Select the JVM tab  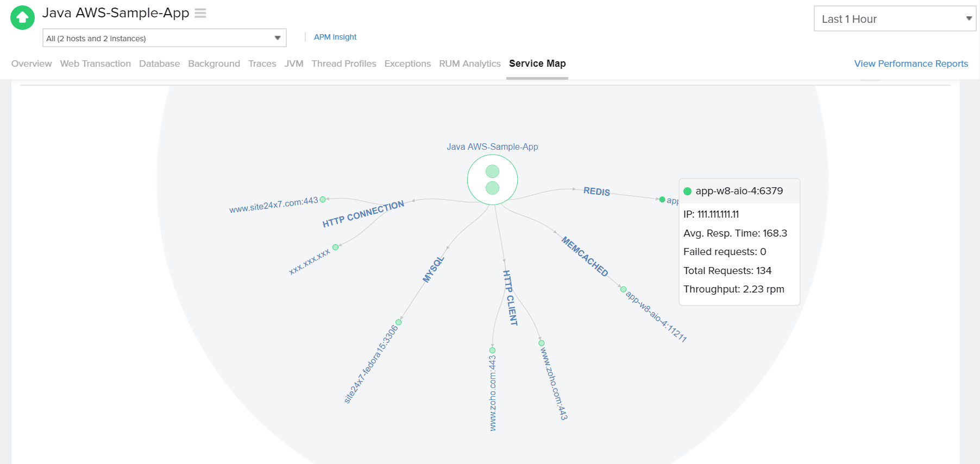coord(294,63)
